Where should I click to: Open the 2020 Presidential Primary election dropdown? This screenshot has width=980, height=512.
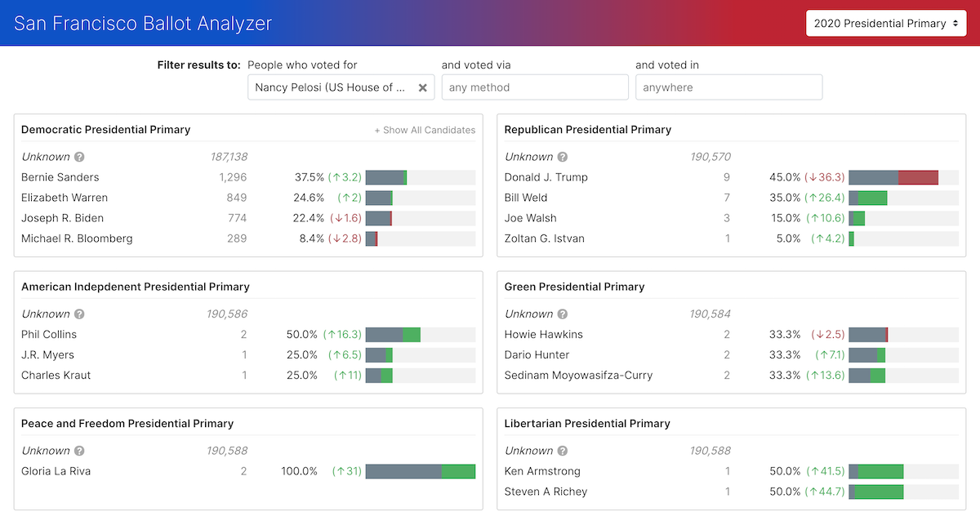[x=886, y=23]
